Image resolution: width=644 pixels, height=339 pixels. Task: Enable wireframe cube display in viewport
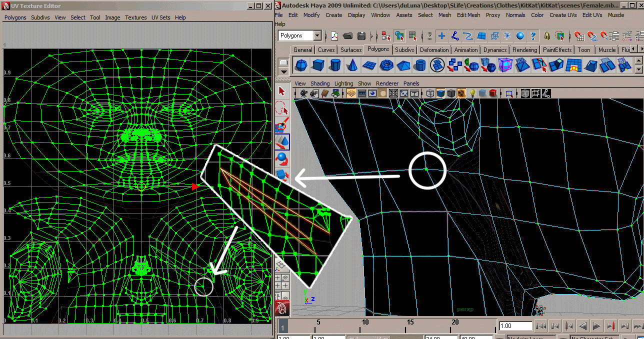click(x=430, y=93)
